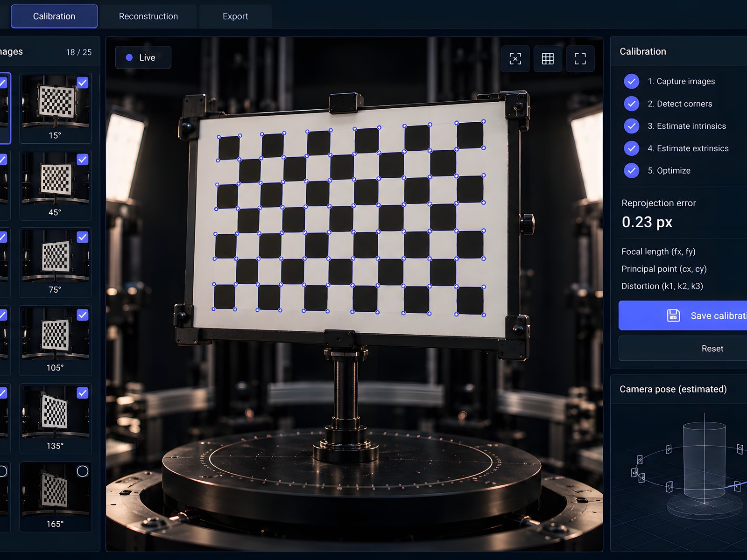Select the 75° calibration thumbnail
This screenshot has height=560, width=747.
pyautogui.click(x=56, y=263)
